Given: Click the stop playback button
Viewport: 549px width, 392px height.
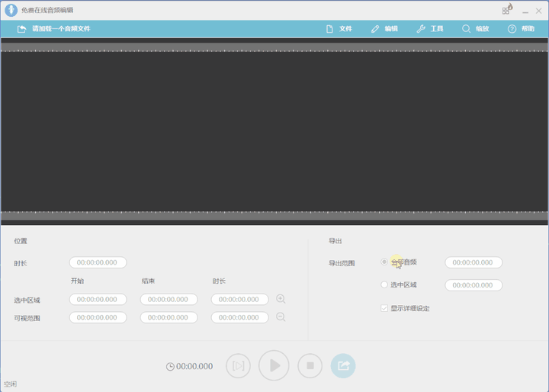Looking at the screenshot, I should point(310,366).
